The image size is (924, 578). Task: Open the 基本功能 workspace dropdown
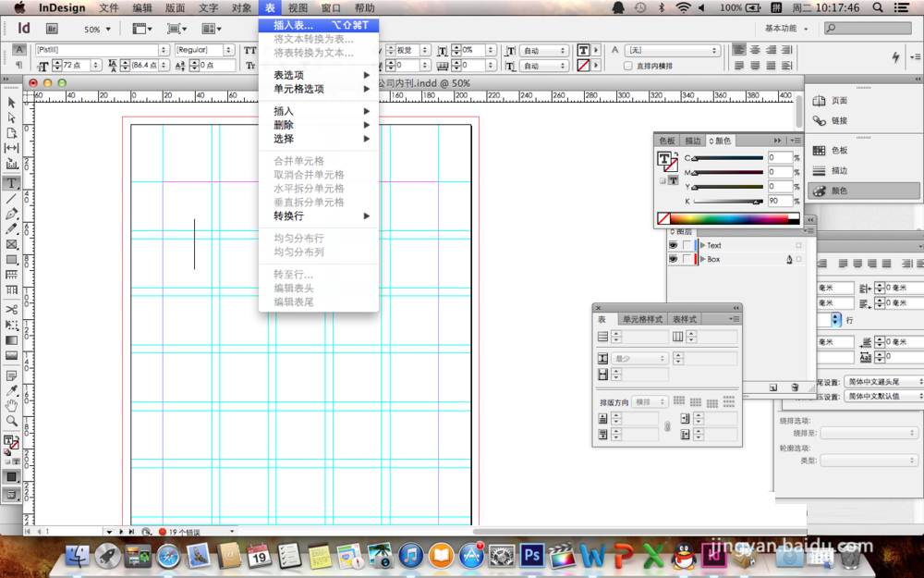pos(786,29)
